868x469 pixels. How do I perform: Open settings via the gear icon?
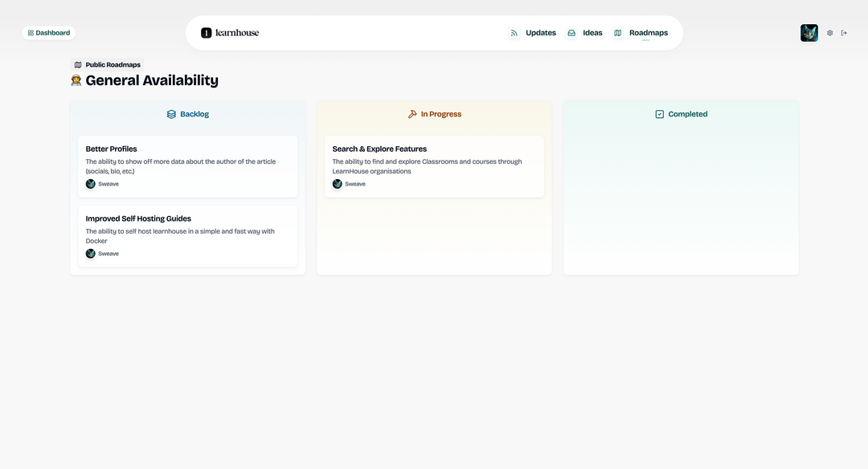[x=830, y=33]
